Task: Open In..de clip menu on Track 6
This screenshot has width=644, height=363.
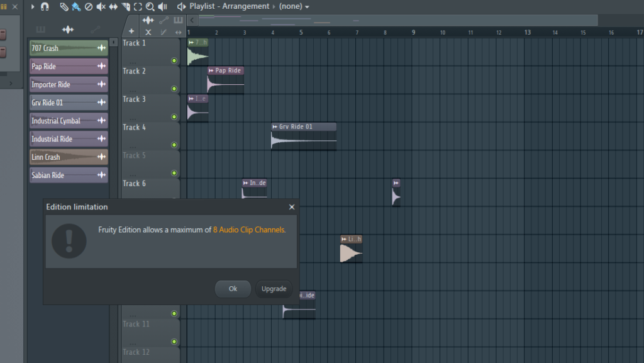Action: [x=245, y=183]
